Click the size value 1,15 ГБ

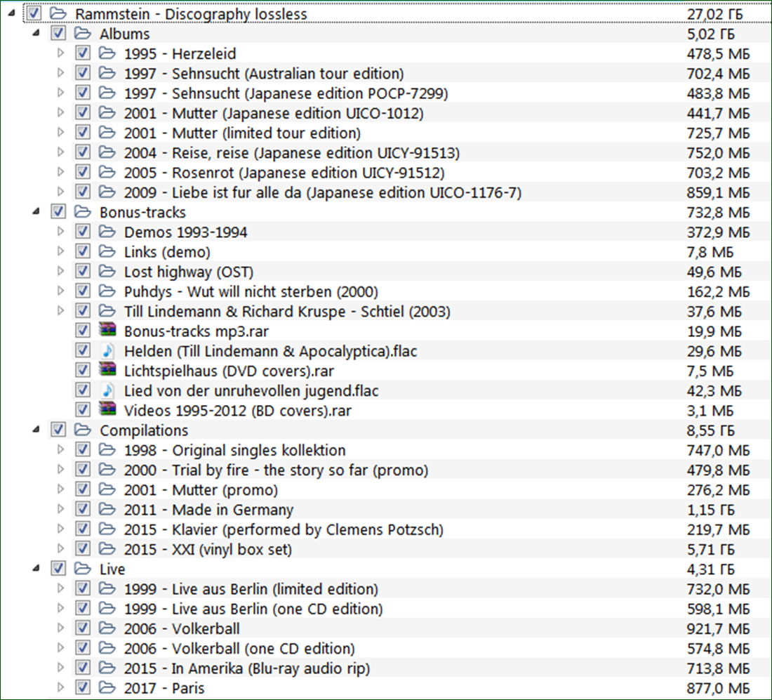(710, 509)
